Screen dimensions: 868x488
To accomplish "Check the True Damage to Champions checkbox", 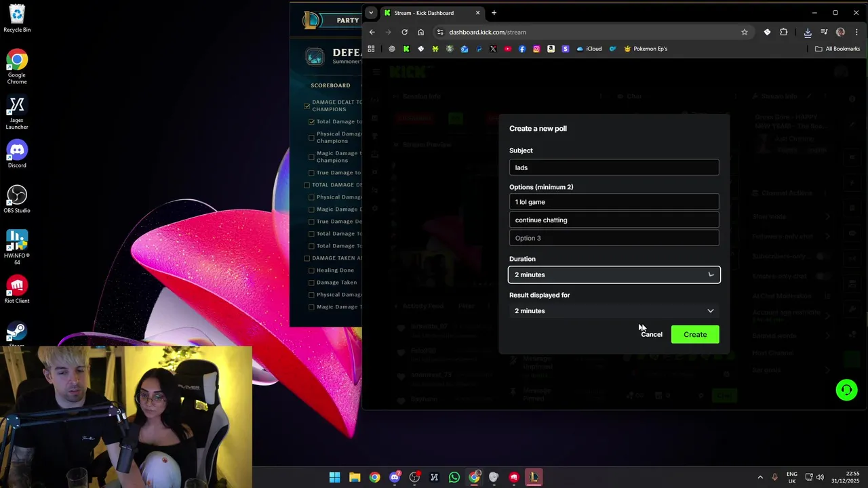I will (x=311, y=173).
